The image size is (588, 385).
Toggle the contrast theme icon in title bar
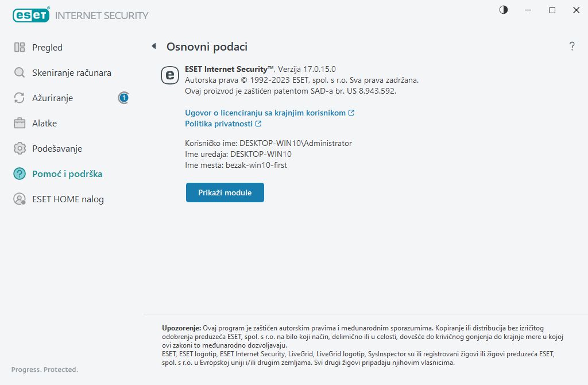504,10
